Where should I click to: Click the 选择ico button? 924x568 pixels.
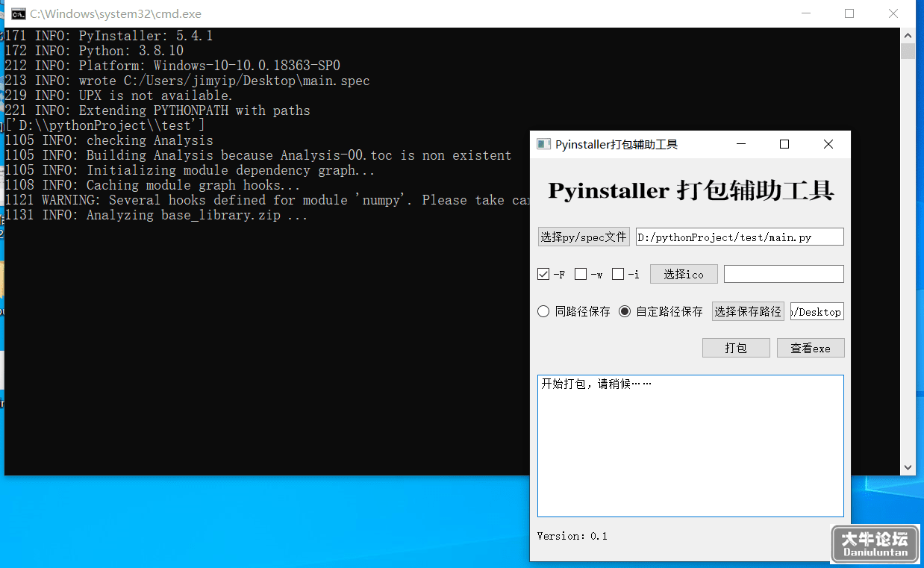(684, 274)
